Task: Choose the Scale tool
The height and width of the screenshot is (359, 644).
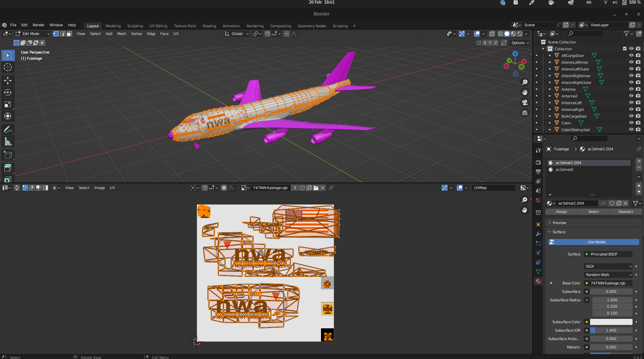Action: (8, 104)
